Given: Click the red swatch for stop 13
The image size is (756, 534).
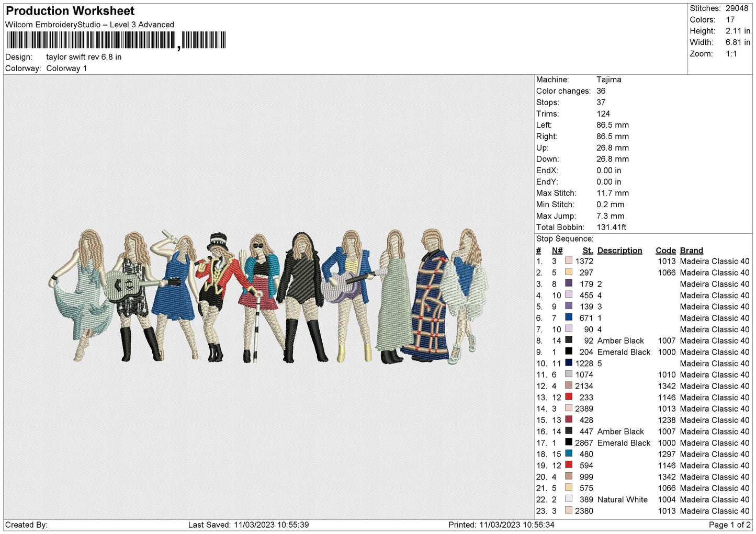Looking at the screenshot, I should (x=569, y=397).
